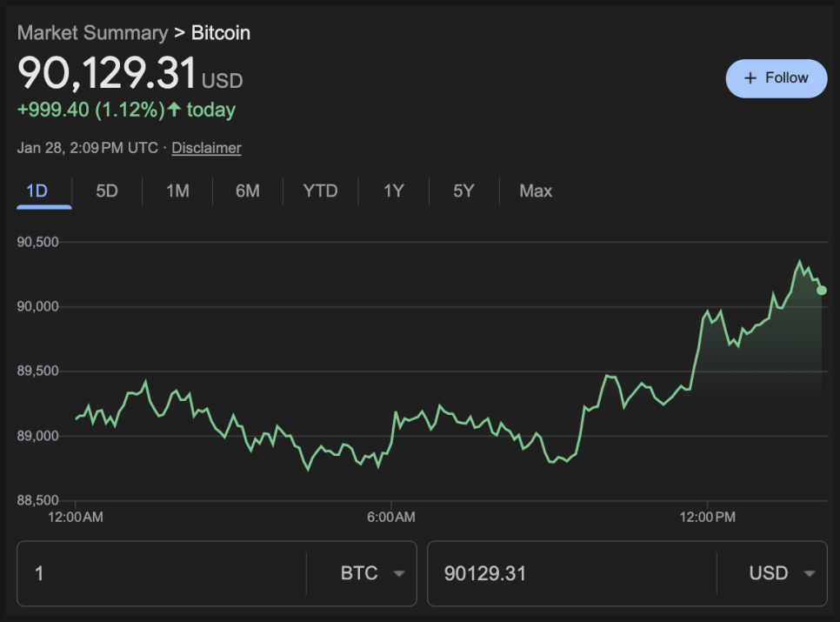Switch to the 6M chart tab
The width and height of the screenshot is (840, 622).
point(247,191)
